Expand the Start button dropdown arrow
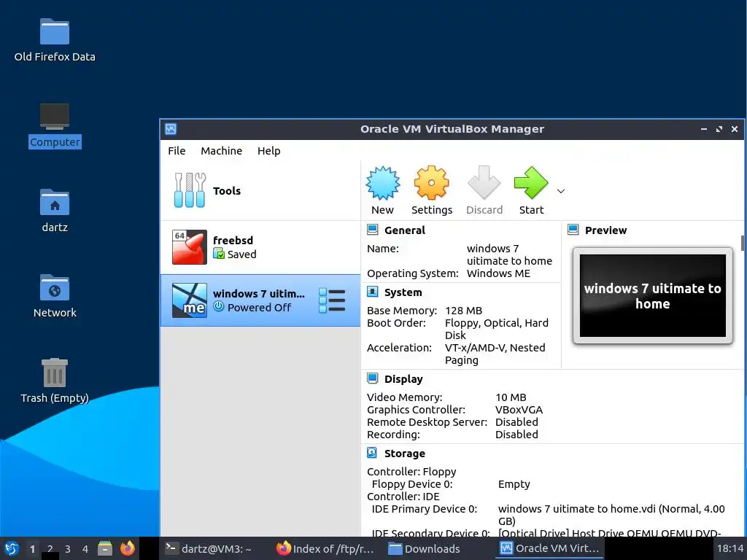Image resolution: width=747 pixels, height=560 pixels. (x=561, y=191)
